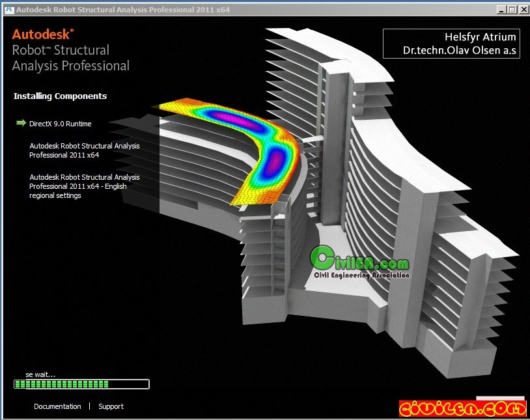Click the installer progress bar
The width and height of the screenshot is (530, 420).
(81, 384)
